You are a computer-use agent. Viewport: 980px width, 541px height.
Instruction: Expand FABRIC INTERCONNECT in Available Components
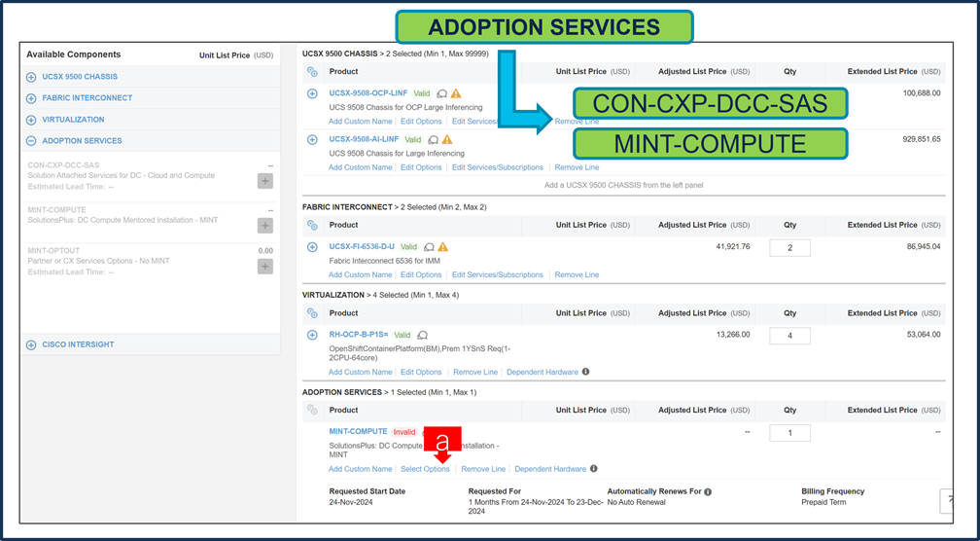[31, 98]
